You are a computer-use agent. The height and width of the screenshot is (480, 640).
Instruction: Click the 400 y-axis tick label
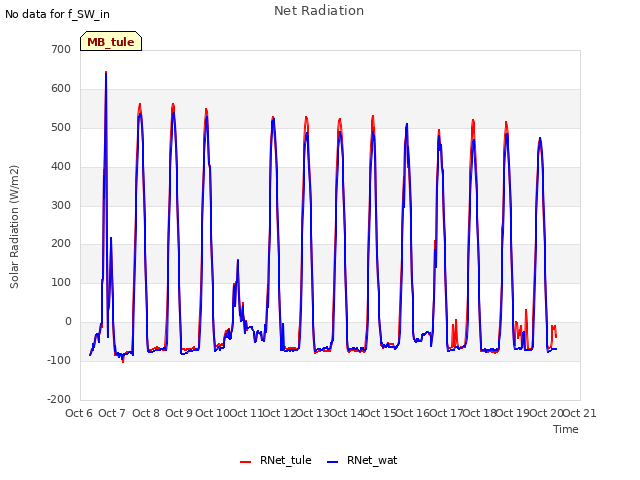[x=61, y=166]
